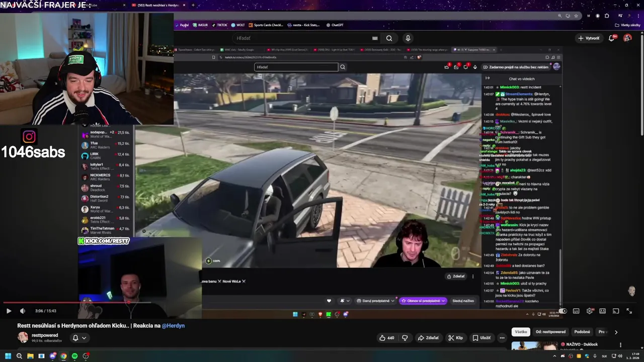Save the video with Uložiť
644x362 pixels.
click(481, 338)
